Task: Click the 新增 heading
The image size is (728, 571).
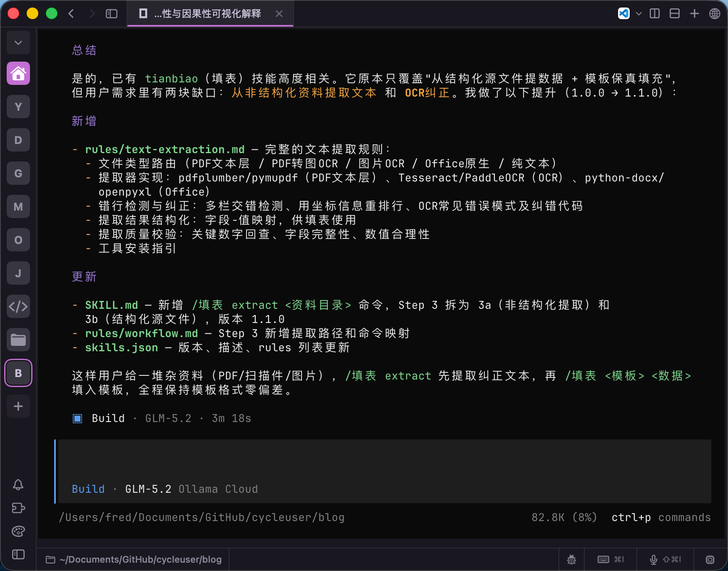Action: (x=84, y=121)
